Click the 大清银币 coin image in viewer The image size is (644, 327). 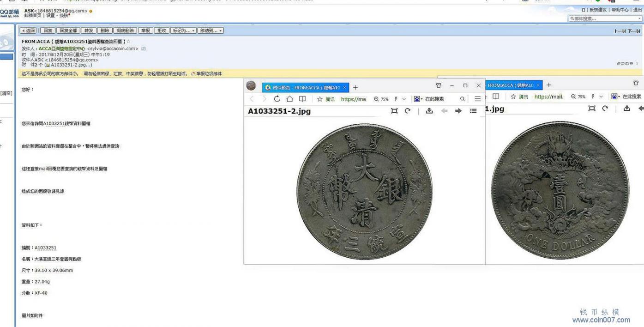pyautogui.click(x=365, y=191)
